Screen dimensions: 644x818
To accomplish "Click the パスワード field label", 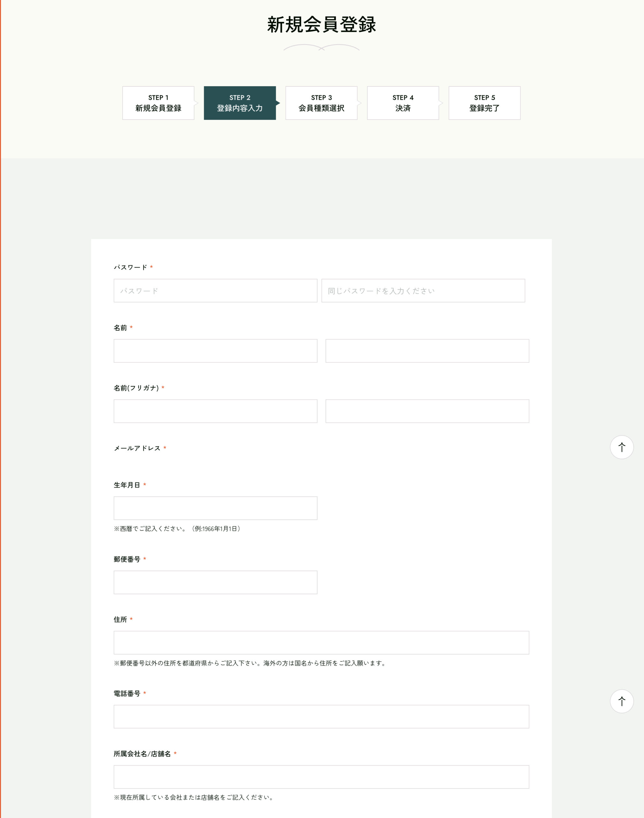I will point(131,267).
